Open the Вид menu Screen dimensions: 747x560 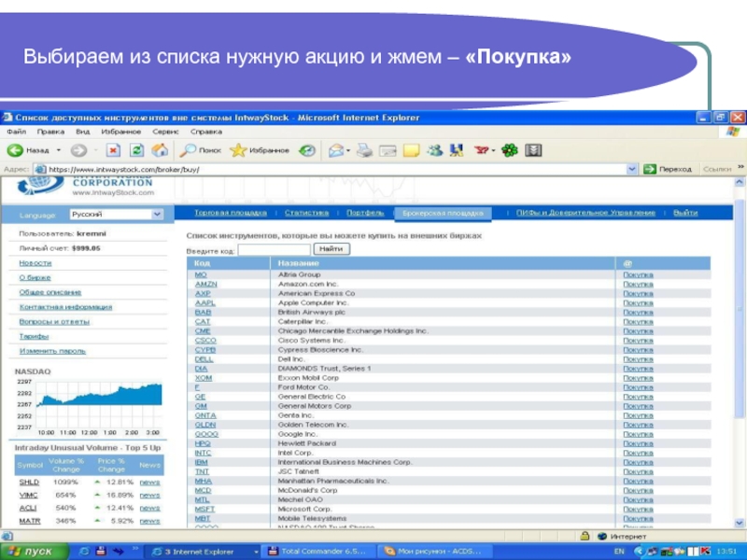click(83, 133)
